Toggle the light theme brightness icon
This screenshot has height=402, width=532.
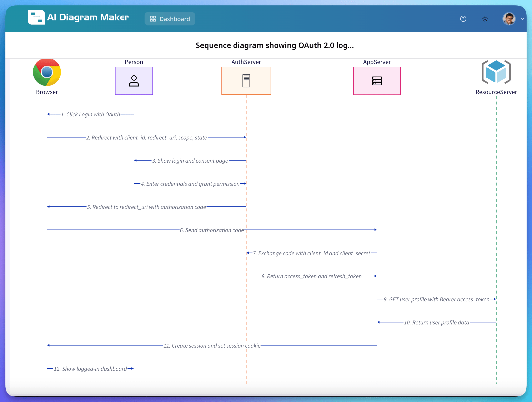coord(485,19)
